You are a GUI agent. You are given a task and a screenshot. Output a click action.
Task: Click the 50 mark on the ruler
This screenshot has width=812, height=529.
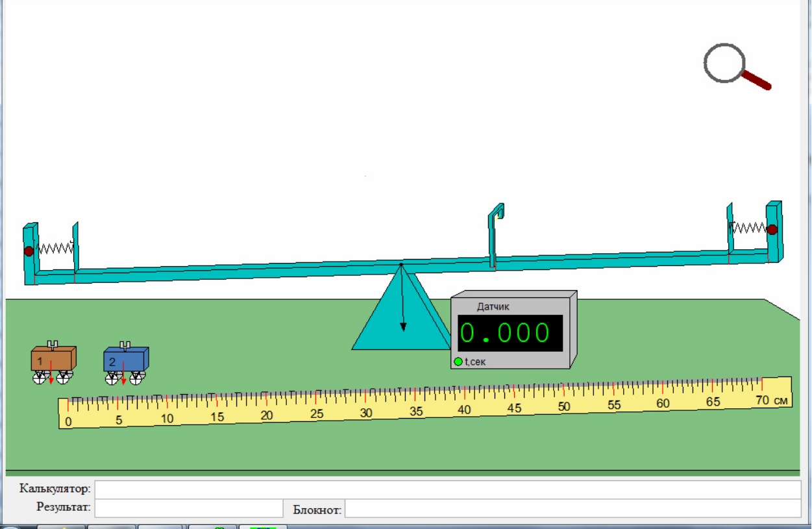coord(564,406)
